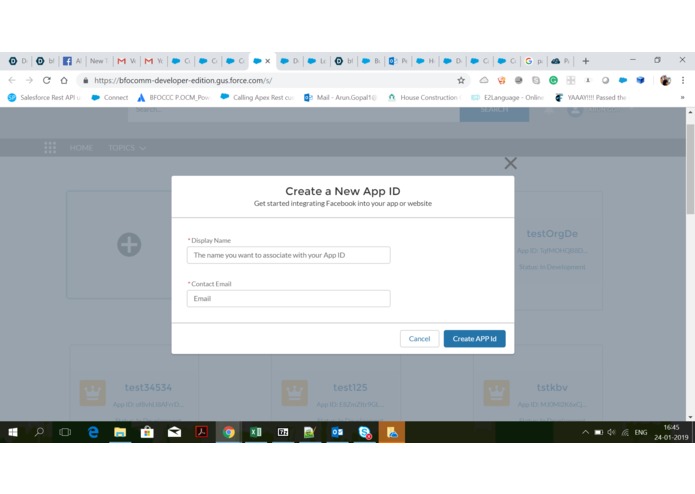Show more bookmarks with the chevron

click(683, 97)
